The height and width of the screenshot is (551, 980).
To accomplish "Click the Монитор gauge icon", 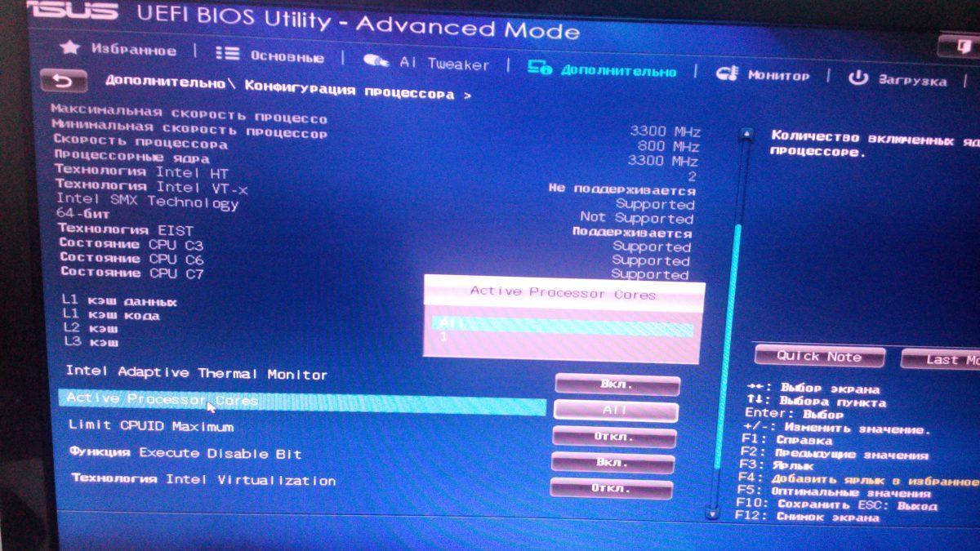I will 727,73.
